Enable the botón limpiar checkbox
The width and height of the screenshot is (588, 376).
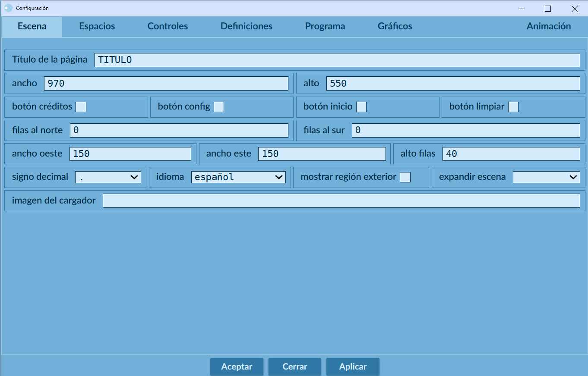513,107
